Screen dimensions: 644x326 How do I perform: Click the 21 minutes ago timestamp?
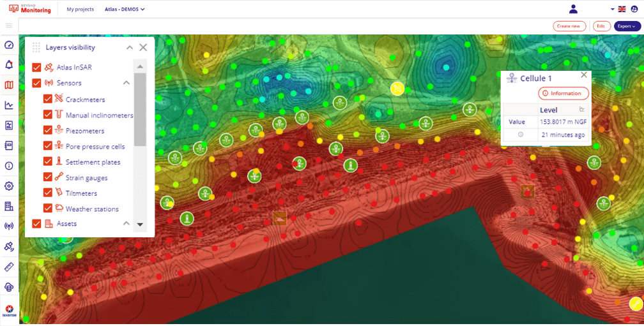563,135
